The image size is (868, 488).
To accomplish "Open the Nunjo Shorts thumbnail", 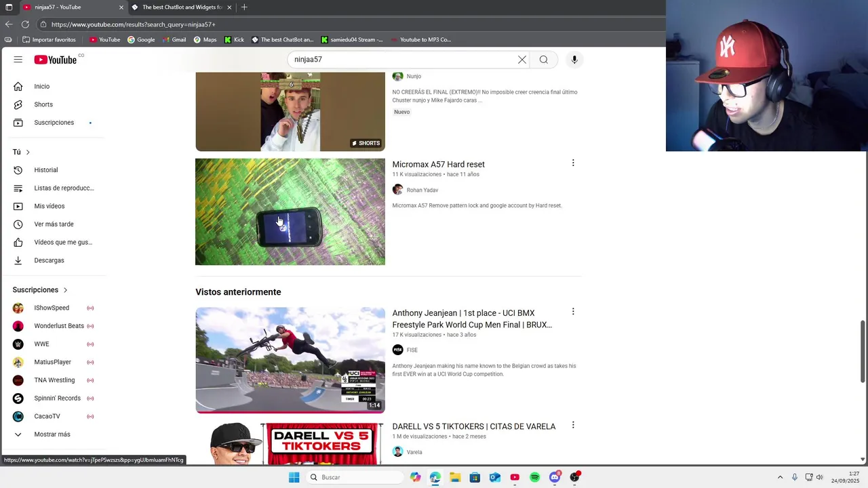I will [290, 112].
